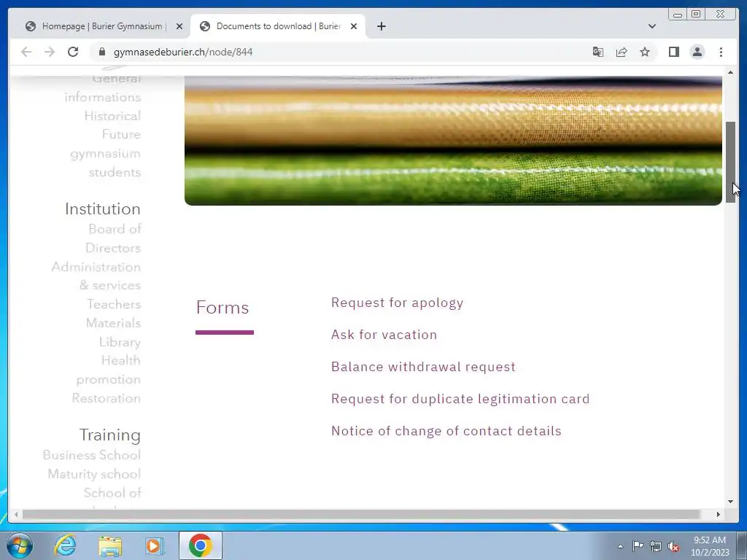Open Board of Directors page

[113, 238]
